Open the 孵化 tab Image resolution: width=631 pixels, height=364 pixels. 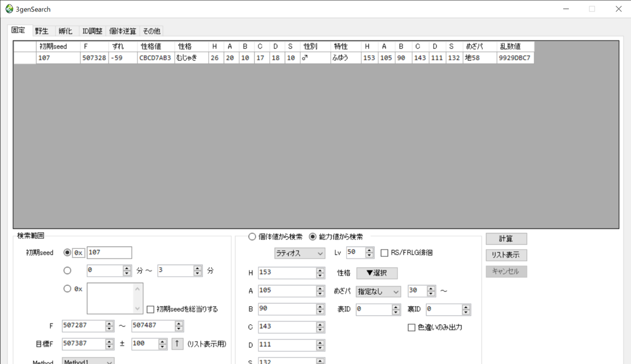(66, 31)
